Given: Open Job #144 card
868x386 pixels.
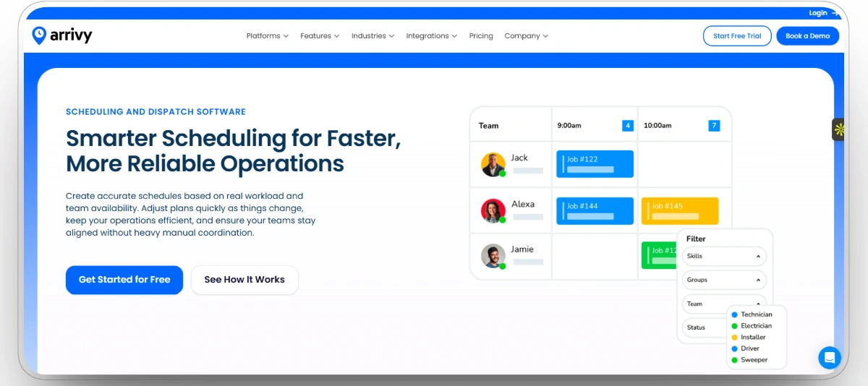Looking at the screenshot, I should point(595,210).
